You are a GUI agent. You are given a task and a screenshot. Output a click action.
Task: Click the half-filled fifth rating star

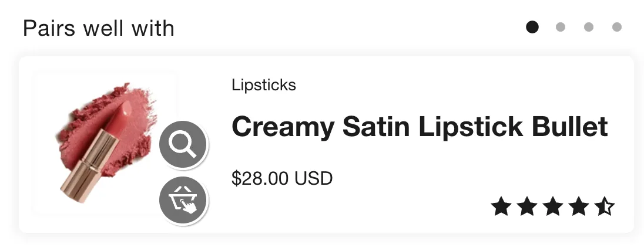pyautogui.click(x=604, y=206)
